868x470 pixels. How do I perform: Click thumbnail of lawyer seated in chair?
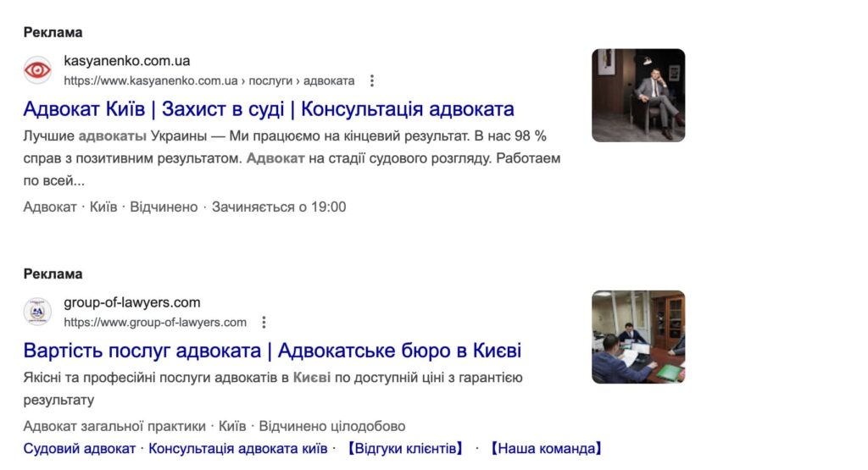tap(638, 95)
